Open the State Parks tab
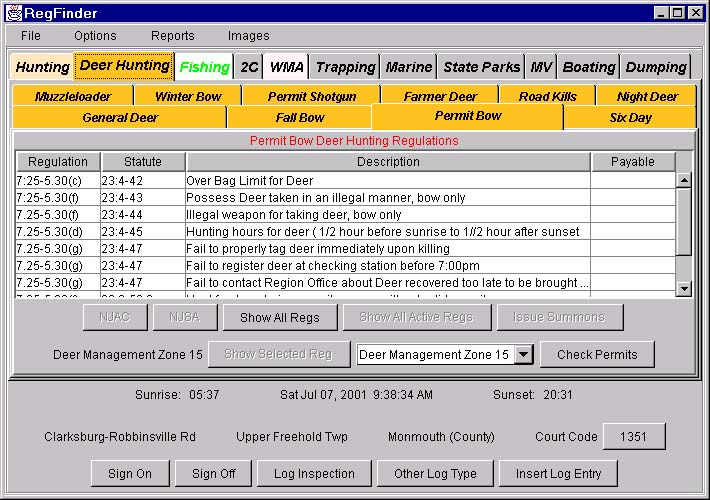The image size is (710, 500). [481, 67]
